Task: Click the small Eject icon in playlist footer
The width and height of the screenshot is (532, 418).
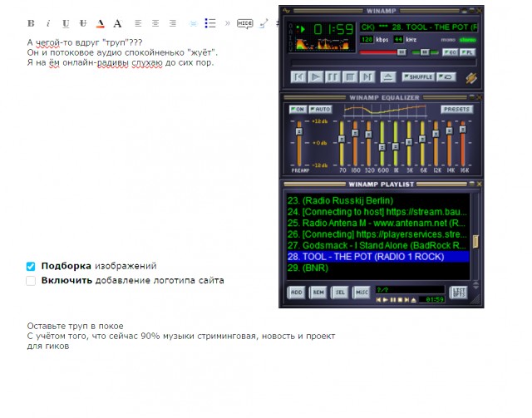Action: [x=414, y=300]
